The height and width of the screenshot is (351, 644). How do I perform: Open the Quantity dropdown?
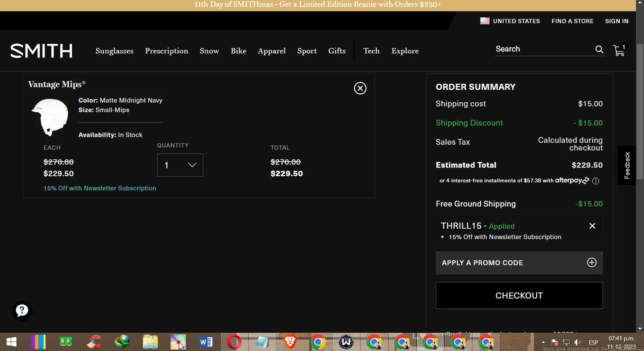pos(180,165)
